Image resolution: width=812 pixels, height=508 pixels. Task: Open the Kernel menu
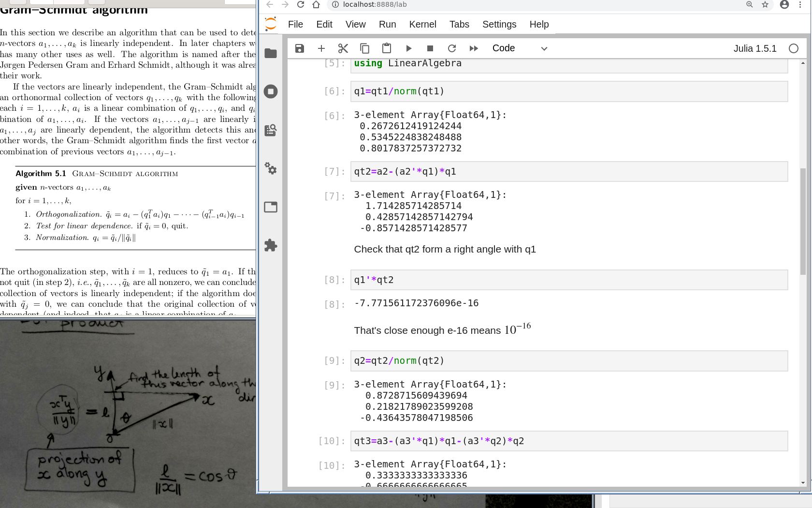(x=422, y=24)
